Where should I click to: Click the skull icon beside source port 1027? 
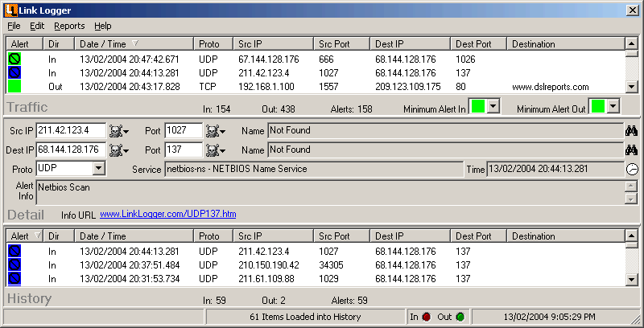pos(214,130)
